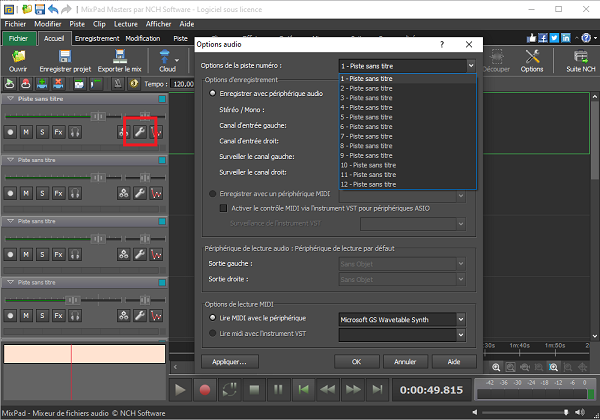Viewport: 600px width, 420px height.
Task: Click the Fx effects button on the top track
Action: [59, 132]
